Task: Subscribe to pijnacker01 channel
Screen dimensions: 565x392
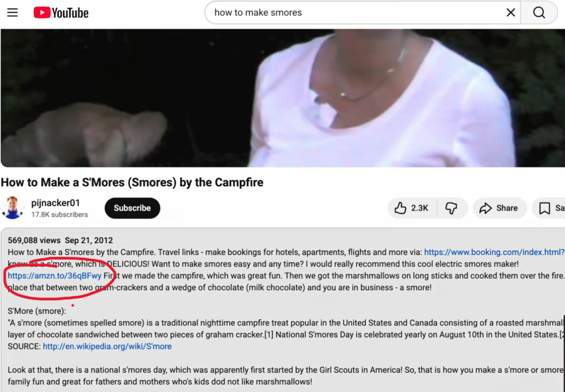Action: [x=132, y=208]
